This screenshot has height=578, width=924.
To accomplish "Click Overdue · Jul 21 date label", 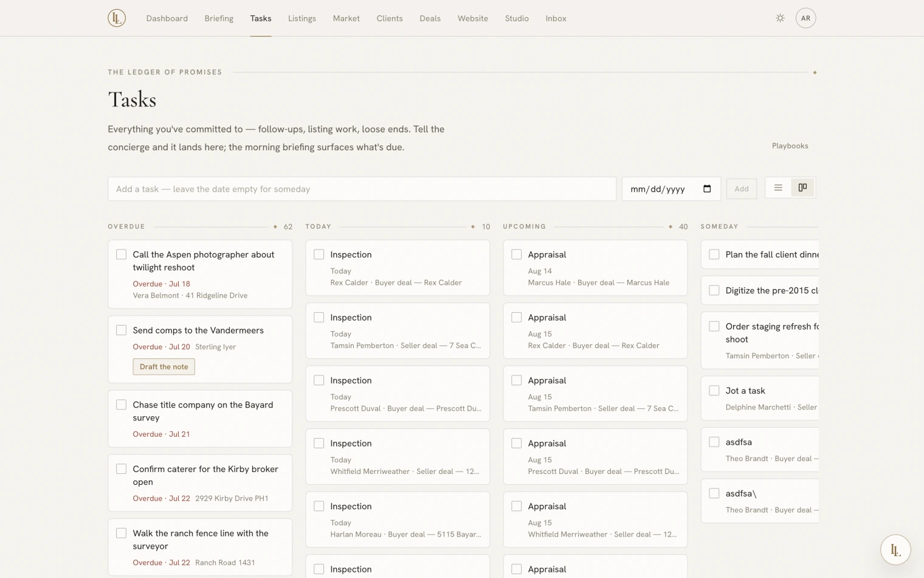I will pyautogui.click(x=161, y=434).
